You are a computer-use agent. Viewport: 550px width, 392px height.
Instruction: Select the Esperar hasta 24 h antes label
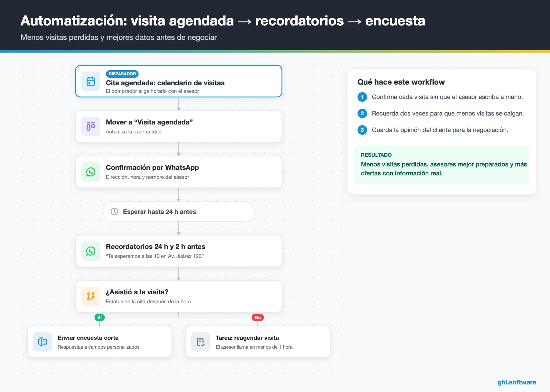click(x=159, y=212)
